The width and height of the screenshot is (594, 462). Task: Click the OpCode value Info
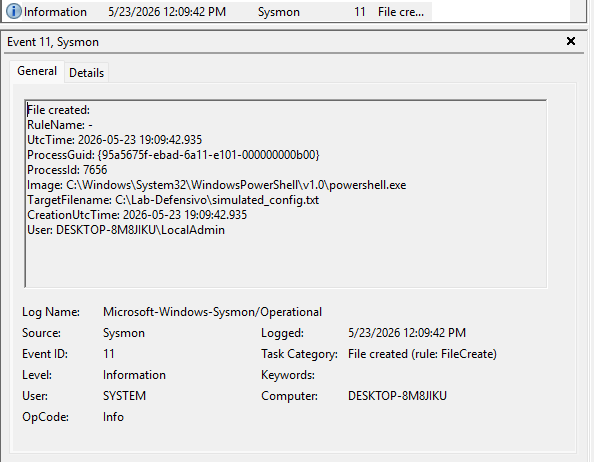coord(113,417)
